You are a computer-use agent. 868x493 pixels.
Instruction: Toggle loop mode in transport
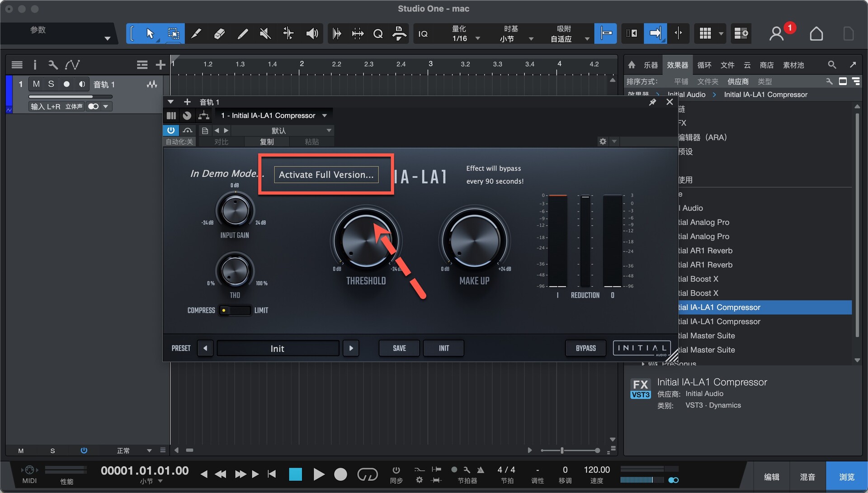pos(367,474)
